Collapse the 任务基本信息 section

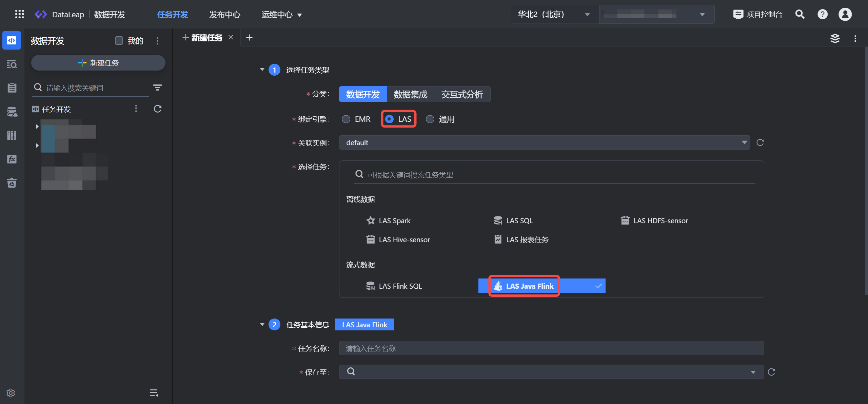(262, 325)
